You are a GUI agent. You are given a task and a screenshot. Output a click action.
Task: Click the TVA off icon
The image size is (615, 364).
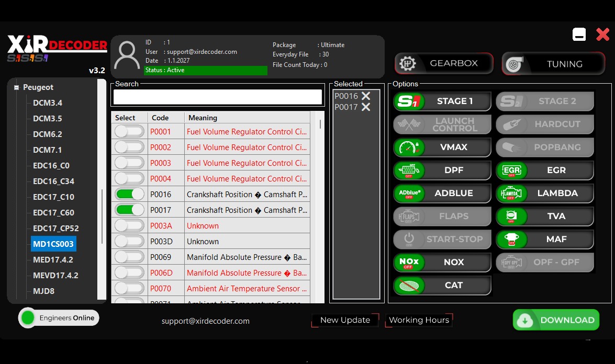pyautogui.click(x=511, y=217)
